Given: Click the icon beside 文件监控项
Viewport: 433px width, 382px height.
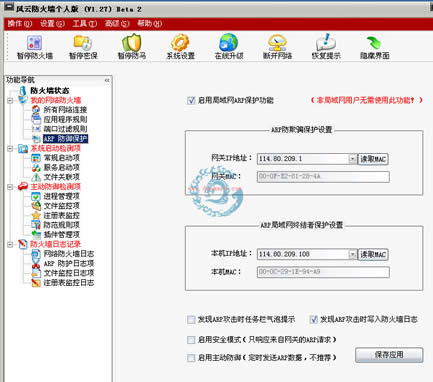Looking at the screenshot, I should (x=36, y=206).
